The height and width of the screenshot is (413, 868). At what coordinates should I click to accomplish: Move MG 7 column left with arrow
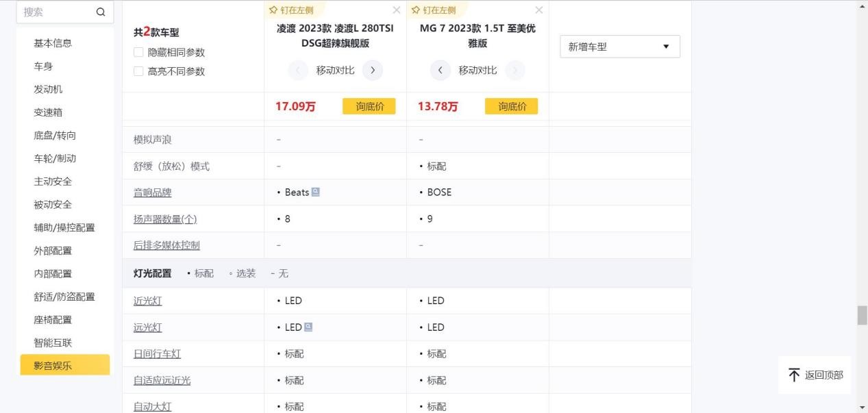pyautogui.click(x=440, y=70)
